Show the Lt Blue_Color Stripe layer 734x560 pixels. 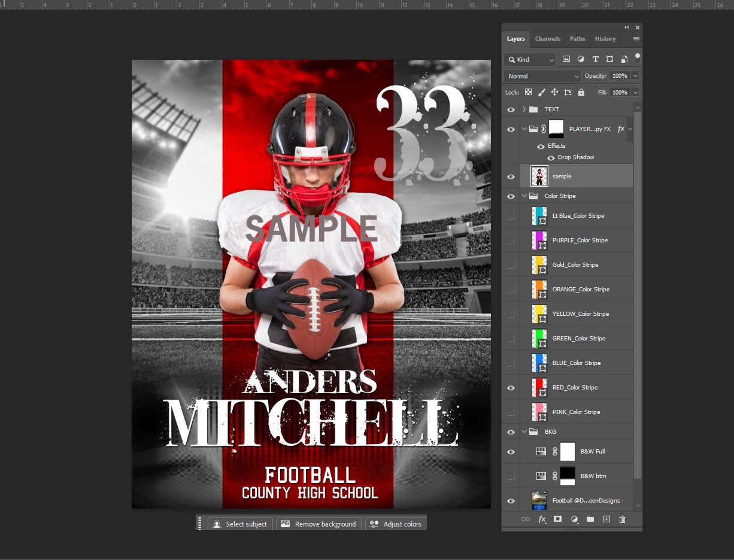coord(511,216)
